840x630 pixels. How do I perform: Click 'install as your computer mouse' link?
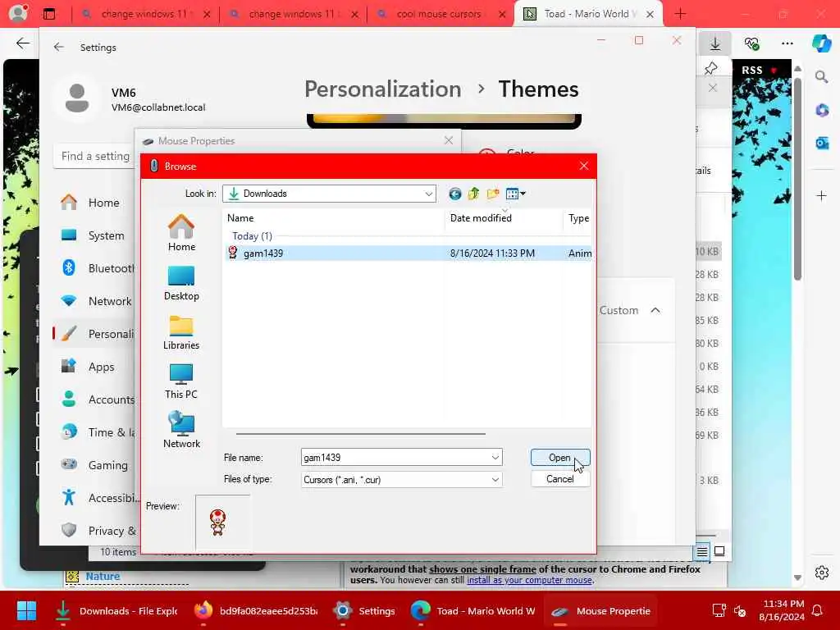[529, 580]
